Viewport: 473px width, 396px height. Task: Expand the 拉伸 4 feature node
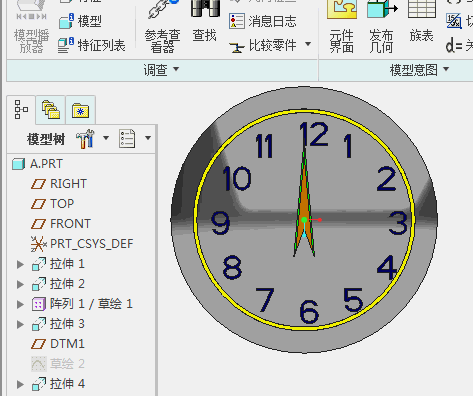click(x=20, y=384)
